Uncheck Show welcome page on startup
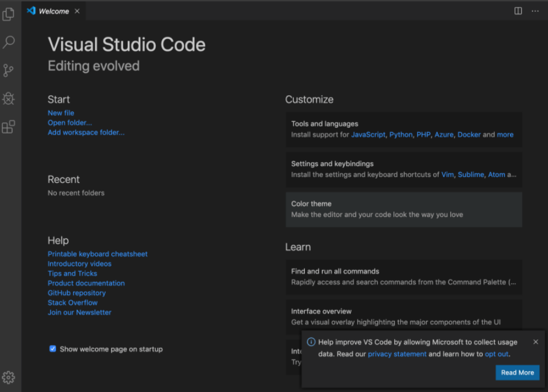This screenshot has height=392, width=548. pyautogui.click(x=53, y=349)
